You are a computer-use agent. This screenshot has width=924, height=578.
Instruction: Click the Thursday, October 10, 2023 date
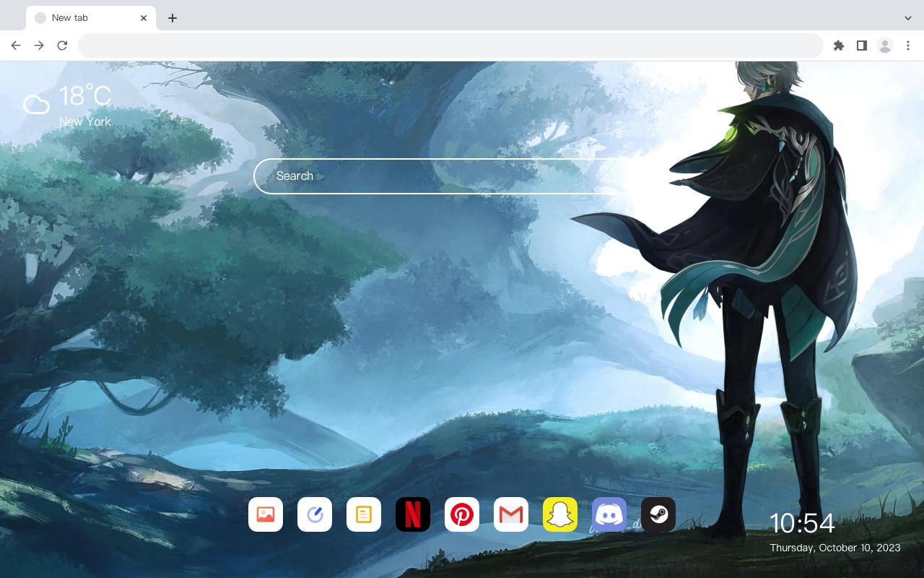pos(835,548)
